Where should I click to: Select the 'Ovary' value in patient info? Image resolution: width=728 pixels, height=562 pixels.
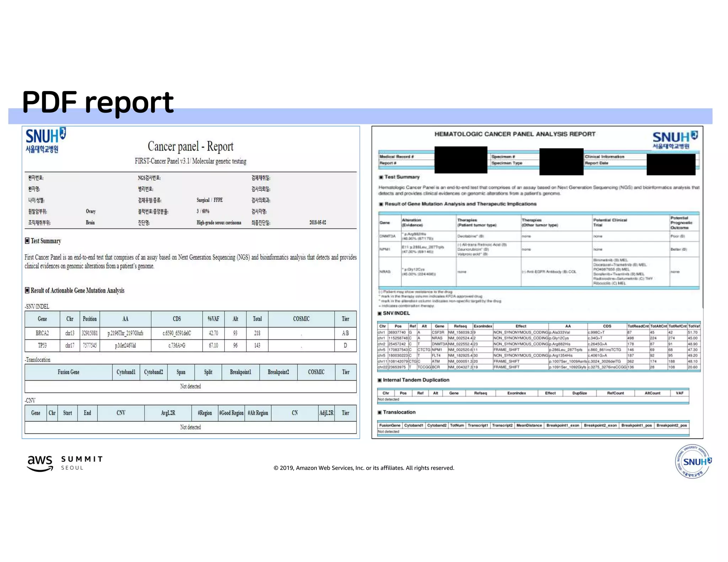click(91, 211)
